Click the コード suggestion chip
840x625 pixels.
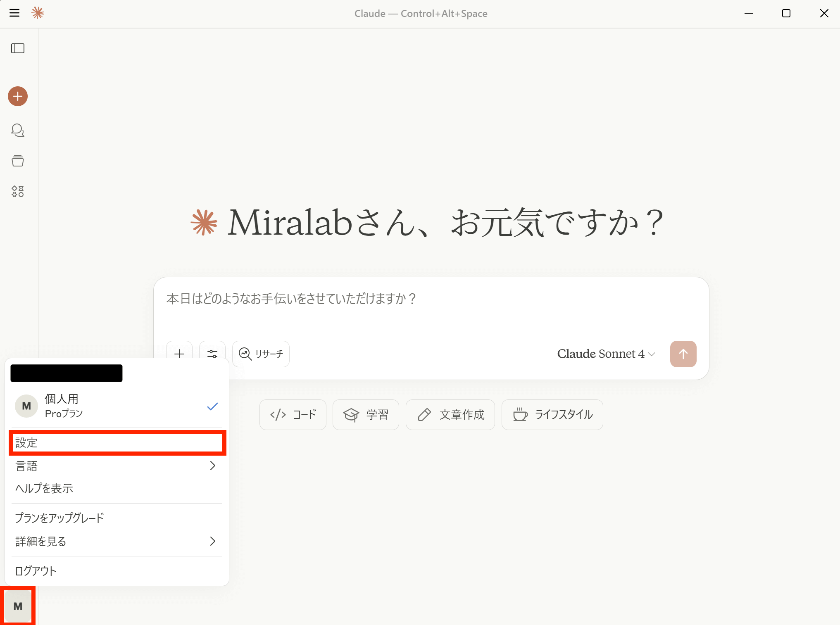(293, 415)
